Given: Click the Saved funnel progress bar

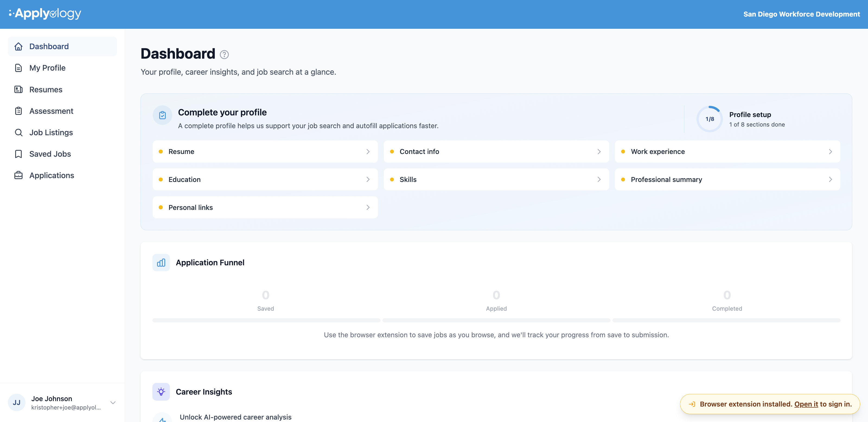Looking at the screenshot, I should coord(266,320).
